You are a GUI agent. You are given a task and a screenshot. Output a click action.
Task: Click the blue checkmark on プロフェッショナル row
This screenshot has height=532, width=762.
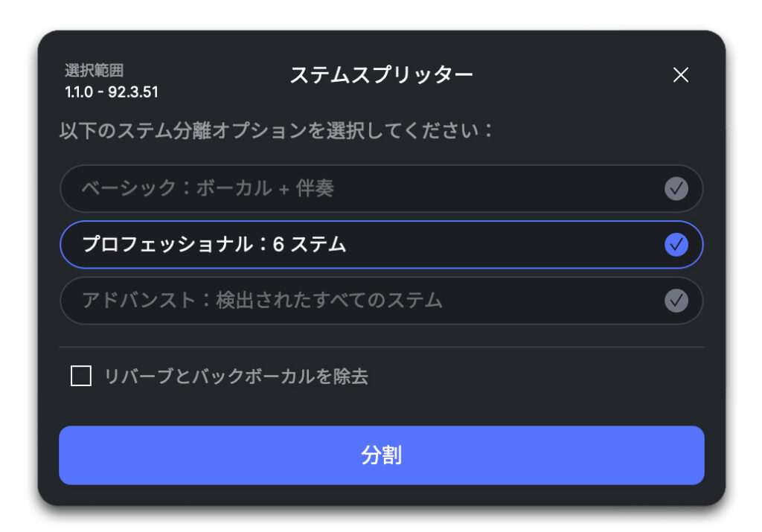(676, 244)
